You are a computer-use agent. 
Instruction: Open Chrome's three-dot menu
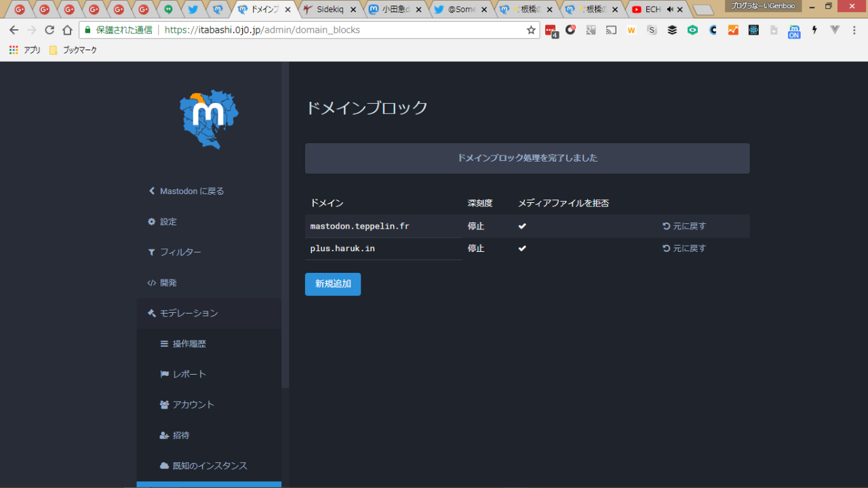(x=854, y=30)
